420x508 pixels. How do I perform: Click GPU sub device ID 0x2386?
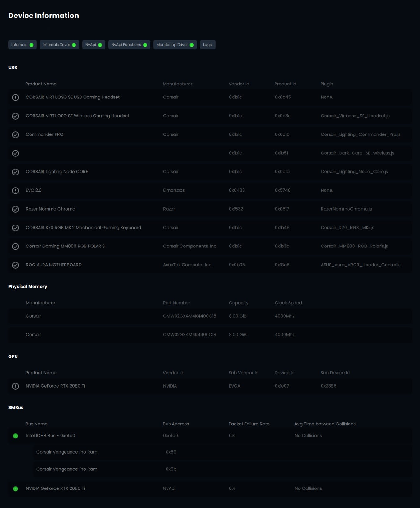[x=328, y=386]
